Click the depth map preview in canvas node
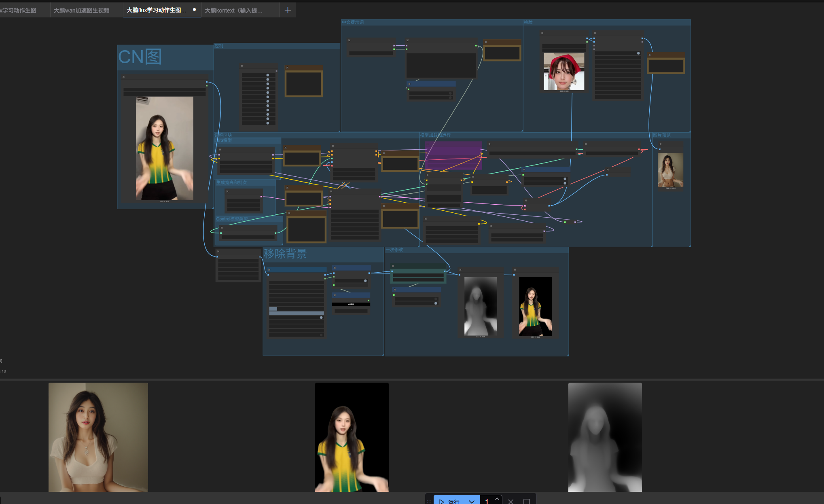Image resolution: width=824 pixels, height=504 pixels. pyautogui.click(x=480, y=306)
